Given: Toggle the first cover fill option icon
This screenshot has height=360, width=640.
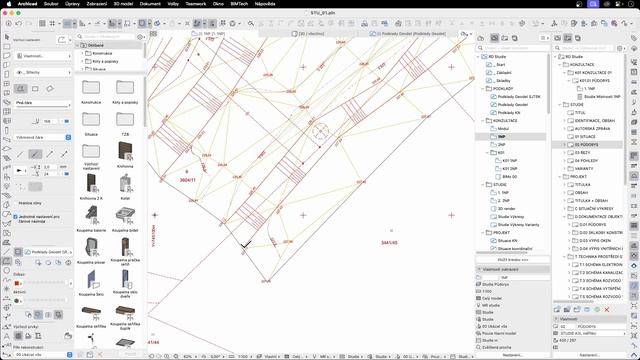Looking at the screenshot, I should (28, 315).
